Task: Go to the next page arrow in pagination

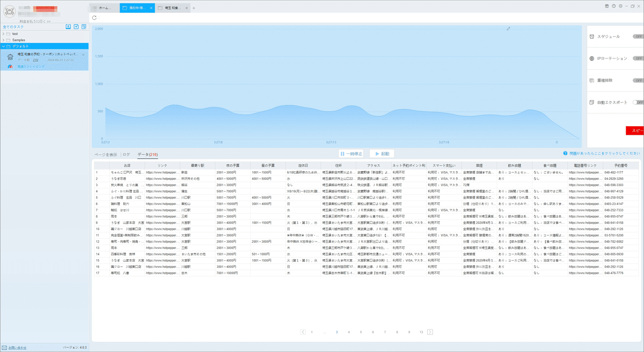Action: pos(430,332)
